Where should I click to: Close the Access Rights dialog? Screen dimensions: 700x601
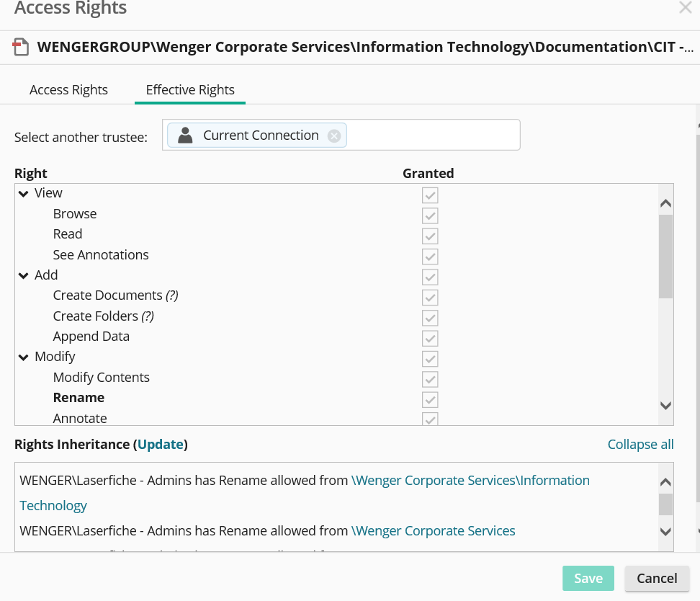[x=685, y=9]
